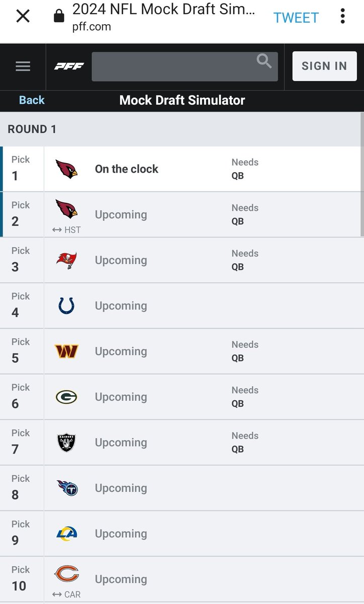This screenshot has width=364, height=604.
Task: Close the in-app browser with X
Action: (x=23, y=17)
